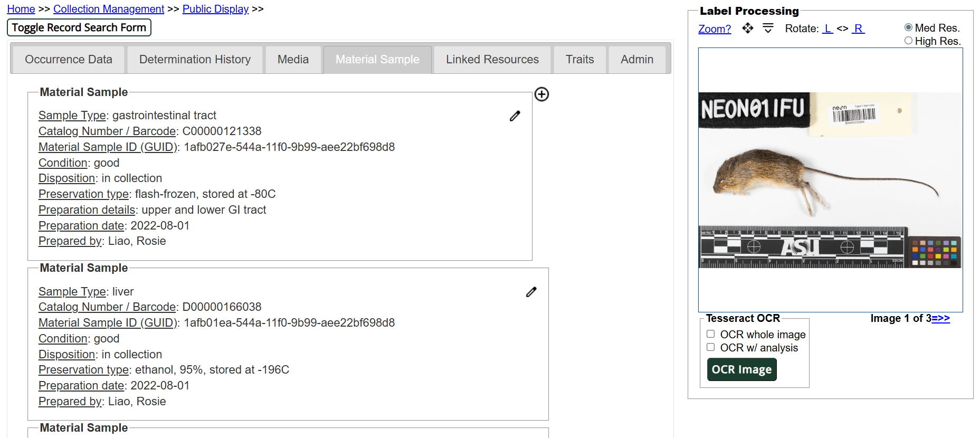980x438 pixels.
Task: Go to next image using =>> link
Action: point(940,318)
